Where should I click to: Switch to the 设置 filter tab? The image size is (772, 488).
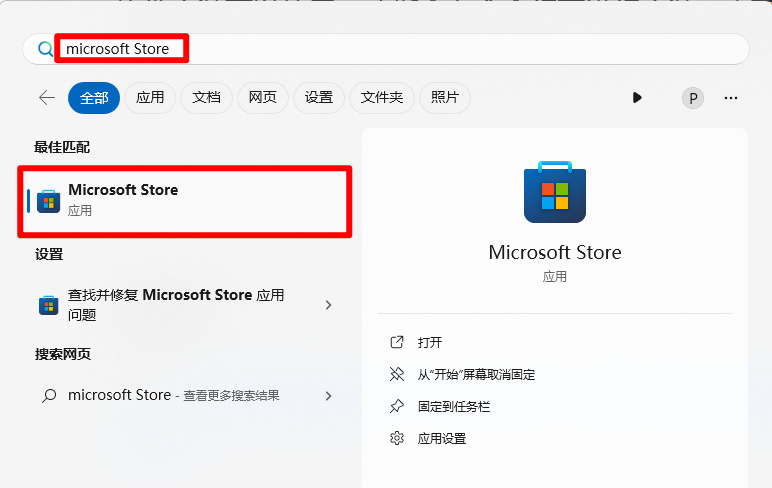click(319, 98)
